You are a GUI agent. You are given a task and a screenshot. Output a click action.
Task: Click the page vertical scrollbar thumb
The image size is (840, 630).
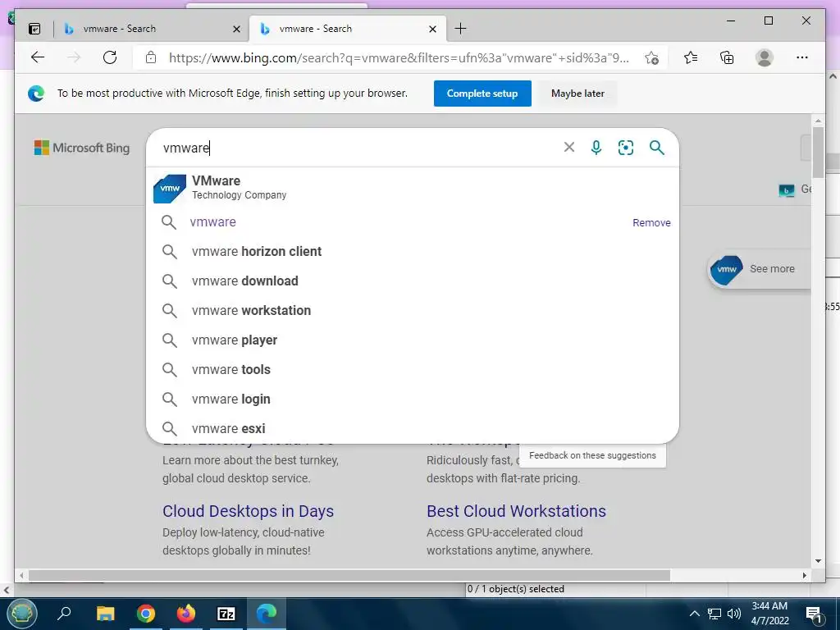point(818,152)
